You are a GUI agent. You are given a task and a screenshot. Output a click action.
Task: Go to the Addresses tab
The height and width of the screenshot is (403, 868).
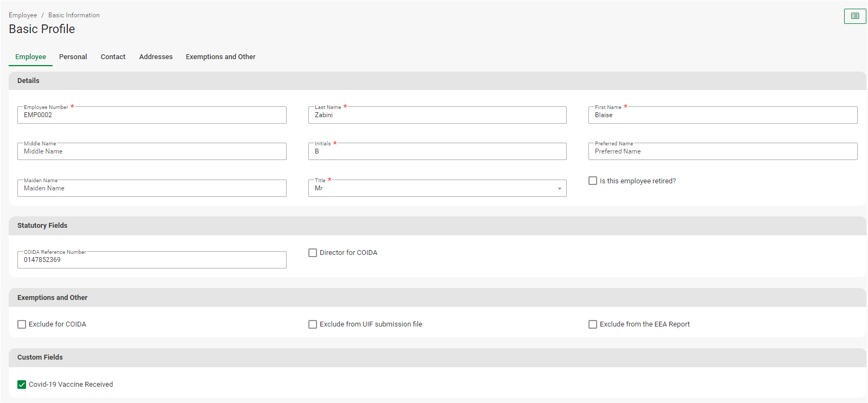(156, 57)
